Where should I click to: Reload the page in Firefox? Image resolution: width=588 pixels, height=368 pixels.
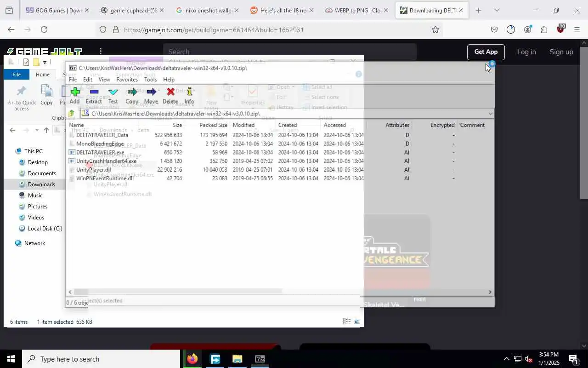point(44,29)
